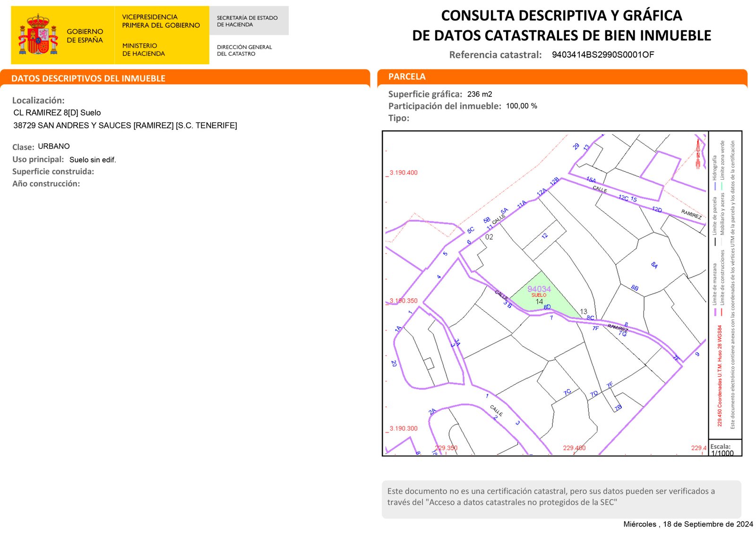
Task: Click the '100,00 %' participation value
Action: coord(522,106)
